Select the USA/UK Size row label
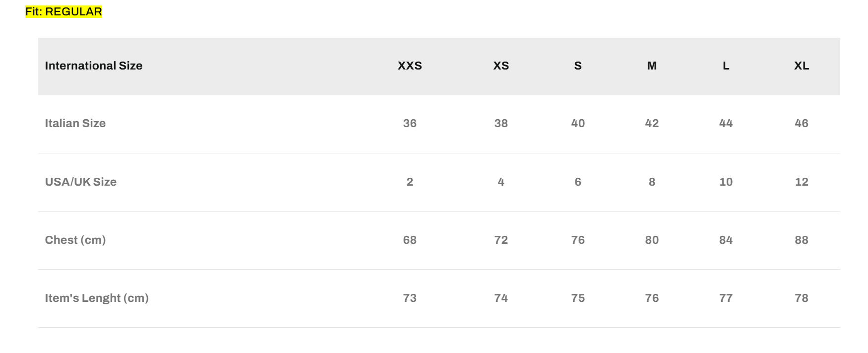This screenshot has width=868, height=353. coord(81,182)
